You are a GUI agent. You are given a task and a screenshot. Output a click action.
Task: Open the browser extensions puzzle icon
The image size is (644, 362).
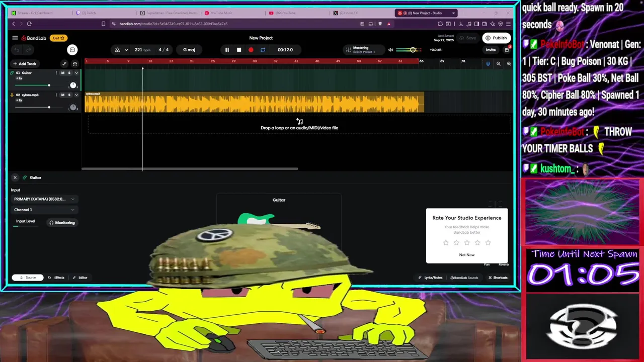(440, 24)
